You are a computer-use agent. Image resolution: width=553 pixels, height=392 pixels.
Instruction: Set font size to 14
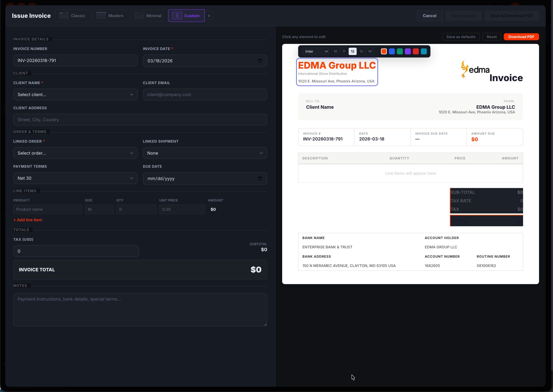[x=370, y=51]
